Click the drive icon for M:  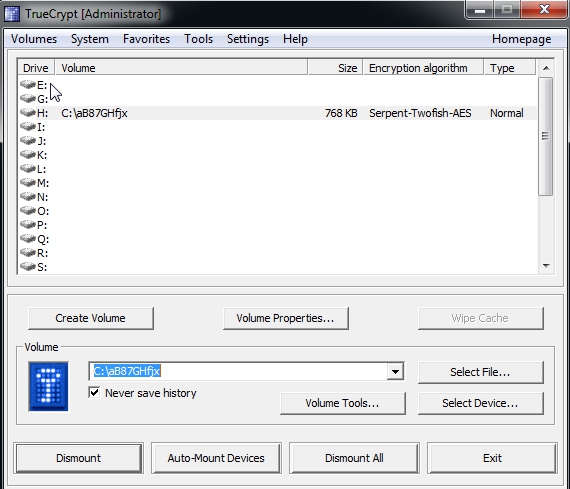coord(28,183)
